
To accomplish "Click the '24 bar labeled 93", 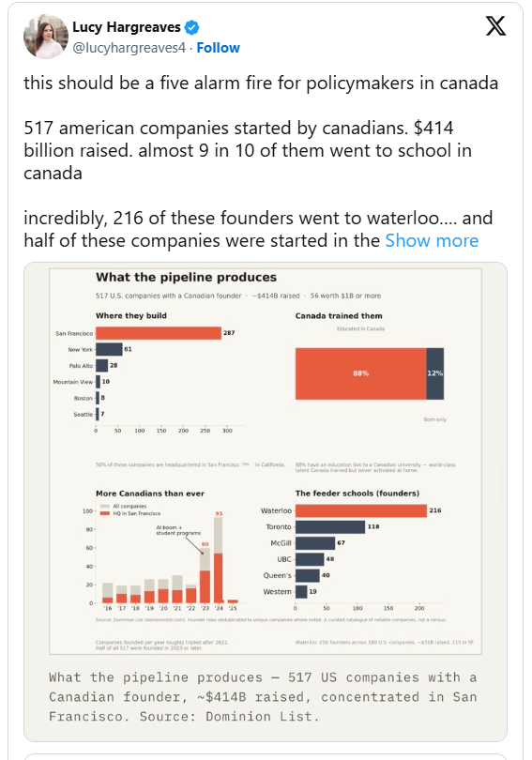I will click(x=218, y=560).
